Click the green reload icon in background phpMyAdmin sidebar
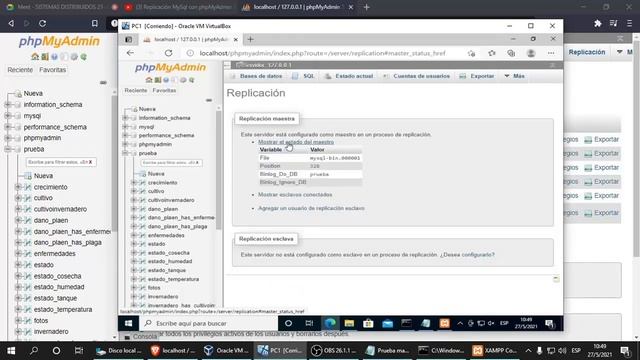The height and width of the screenshot is (360, 640). (x=84, y=57)
